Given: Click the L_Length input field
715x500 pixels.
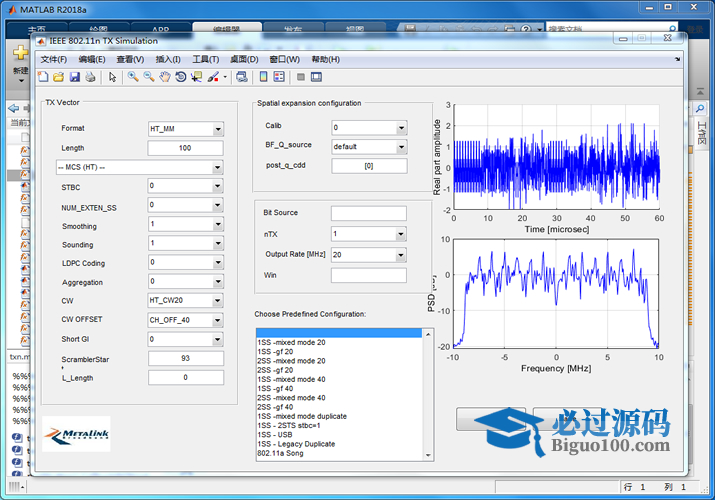Looking at the screenshot, I should [186, 377].
